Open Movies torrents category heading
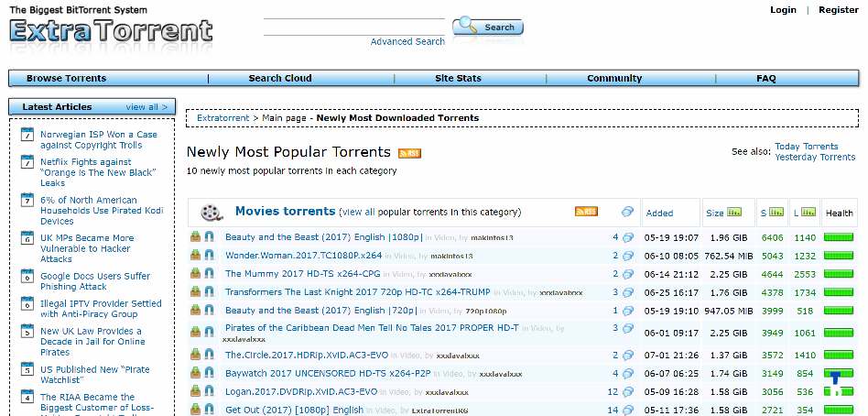The width and height of the screenshot is (868, 416). click(285, 211)
